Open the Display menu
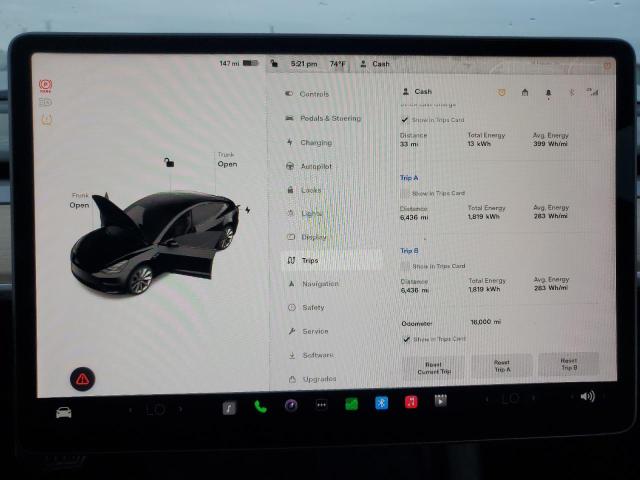640x480 pixels. [x=307, y=237]
